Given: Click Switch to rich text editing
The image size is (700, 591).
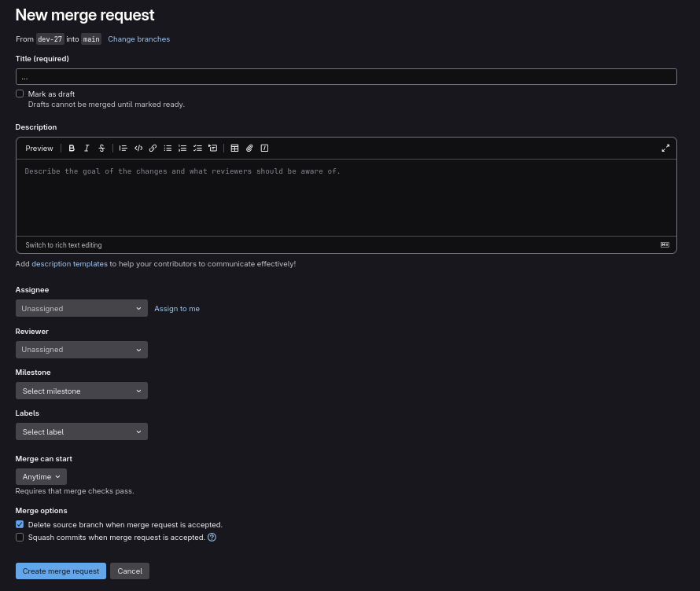Looking at the screenshot, I should pyautogui.click(x=64, y=245).
